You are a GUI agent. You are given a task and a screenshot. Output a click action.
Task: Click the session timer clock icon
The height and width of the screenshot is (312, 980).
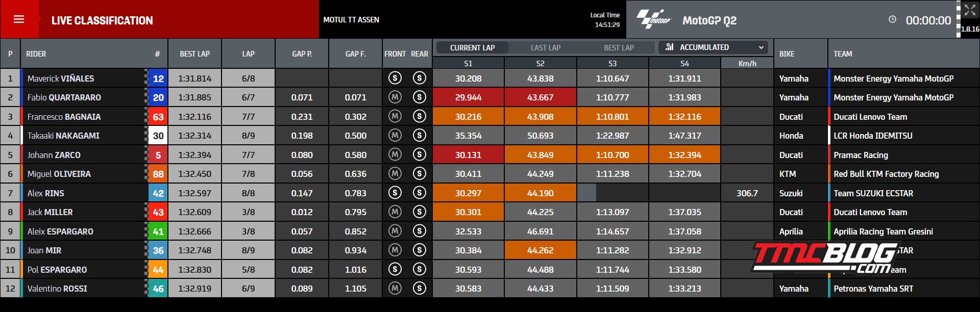coord(892,19)
